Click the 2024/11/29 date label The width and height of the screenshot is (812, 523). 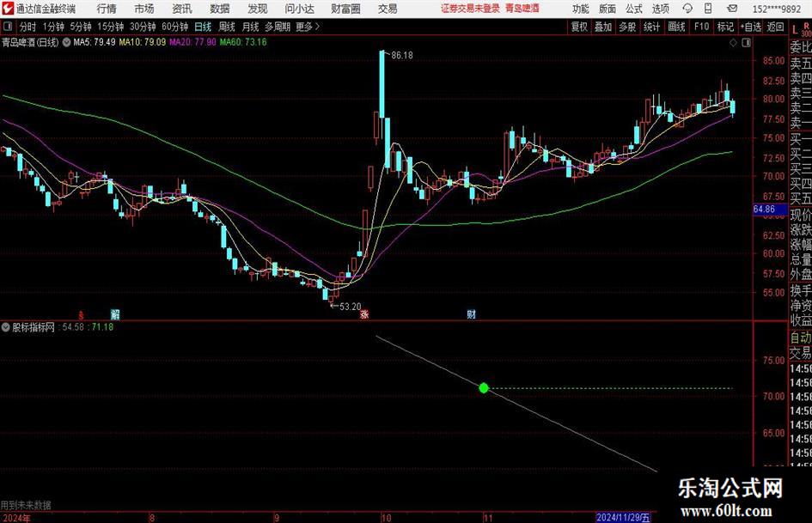click(624, 517)
